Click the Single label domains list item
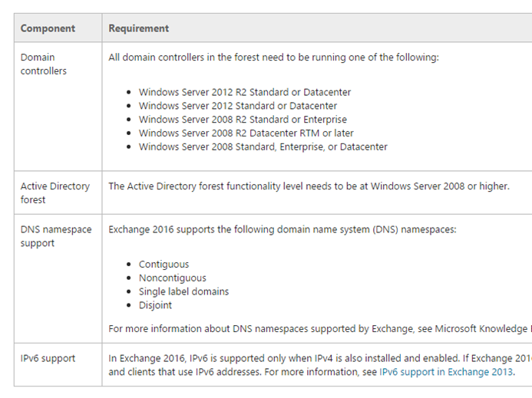Screen dimensions: 532x398 tap(183, 291)
